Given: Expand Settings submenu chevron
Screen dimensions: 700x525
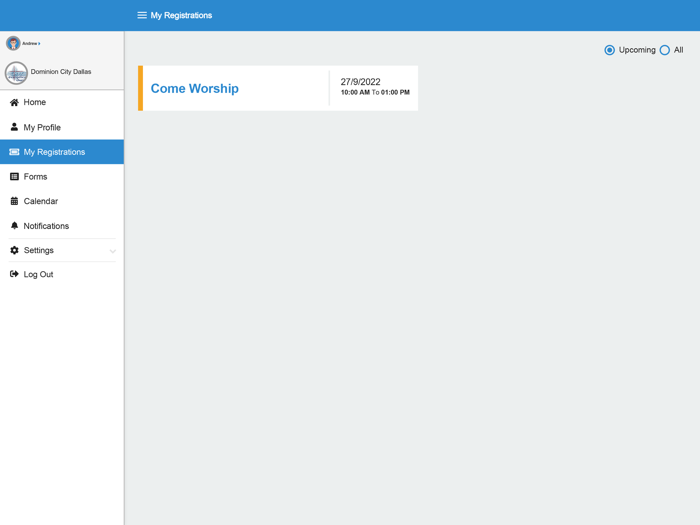Looking at the screenshot, I should [112, 251].
